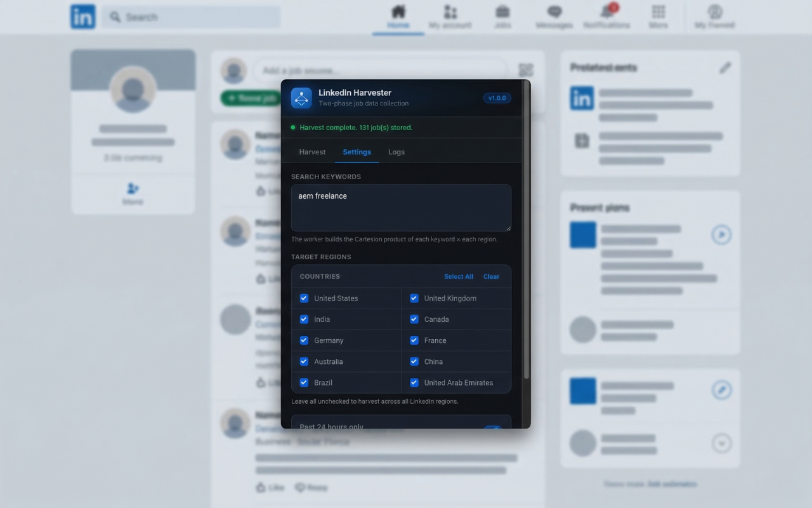This screenshot has width=812, height=508.
Task: Click the magnifier icon in LinkedIn search box
Action: 115,17
